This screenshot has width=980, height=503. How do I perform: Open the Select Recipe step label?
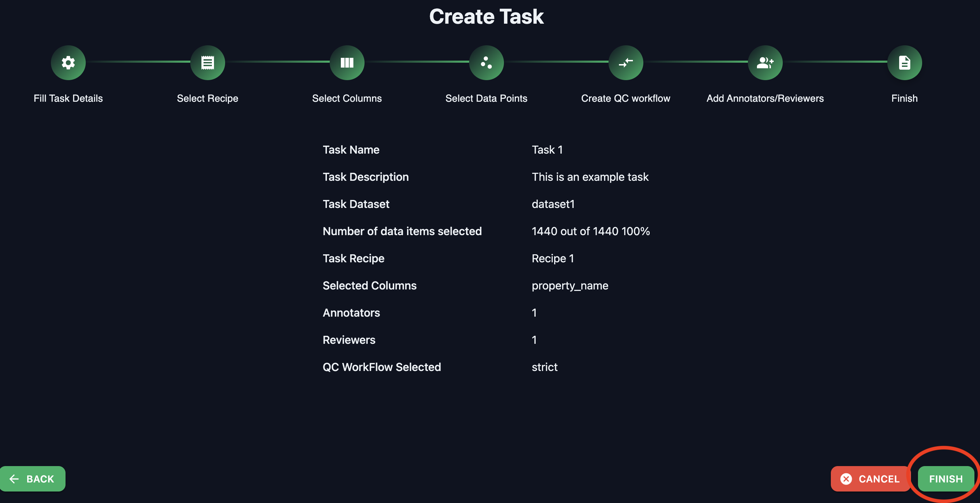pos(208,99)
